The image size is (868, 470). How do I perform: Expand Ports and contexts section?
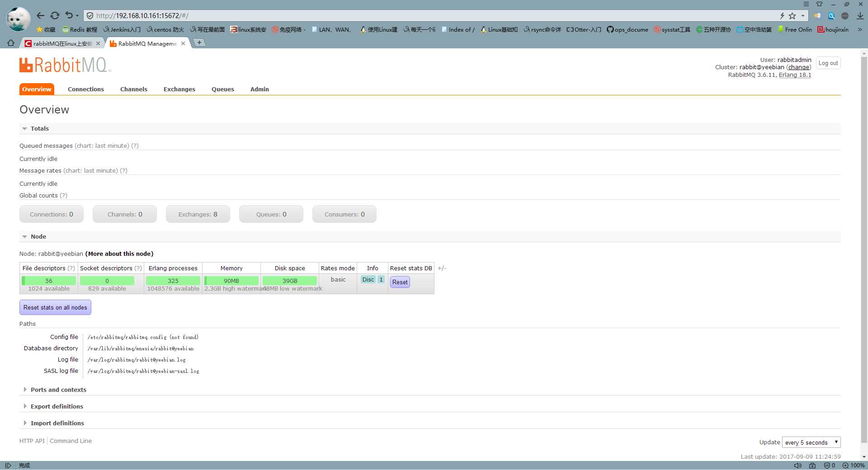pyautogui.click(x=58, y=390)
